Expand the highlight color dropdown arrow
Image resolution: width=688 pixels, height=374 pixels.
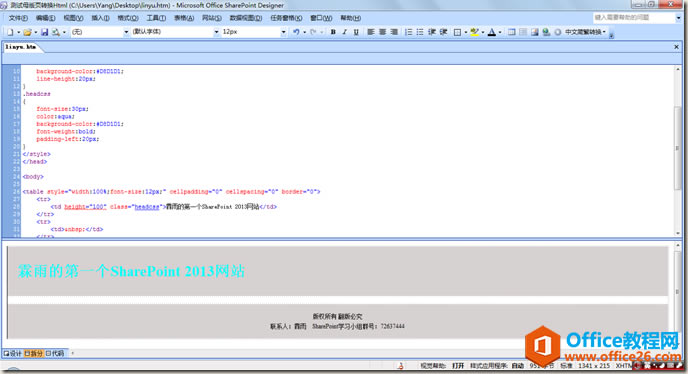(x=483, y=32)
